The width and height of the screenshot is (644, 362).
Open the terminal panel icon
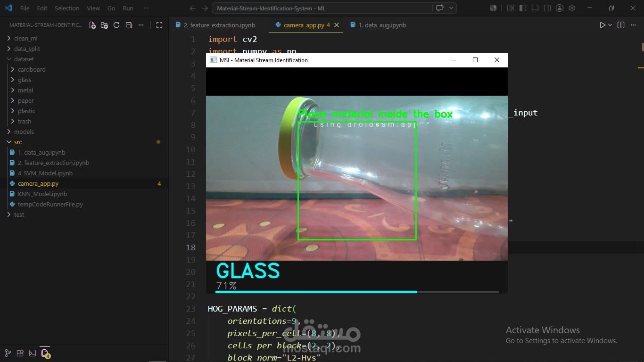[x=33, y=353]
